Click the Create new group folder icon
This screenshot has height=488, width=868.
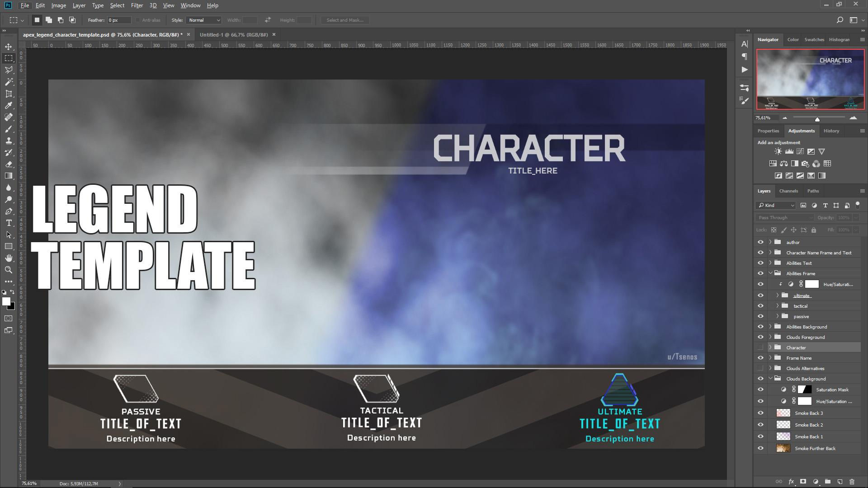(x=828, y=482)
